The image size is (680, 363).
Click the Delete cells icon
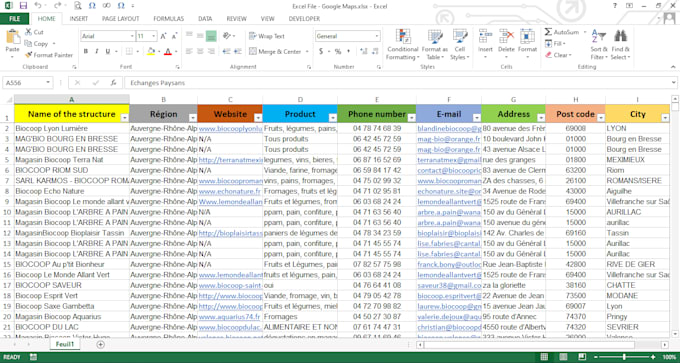pyautogui.click(x=506, y=36)
